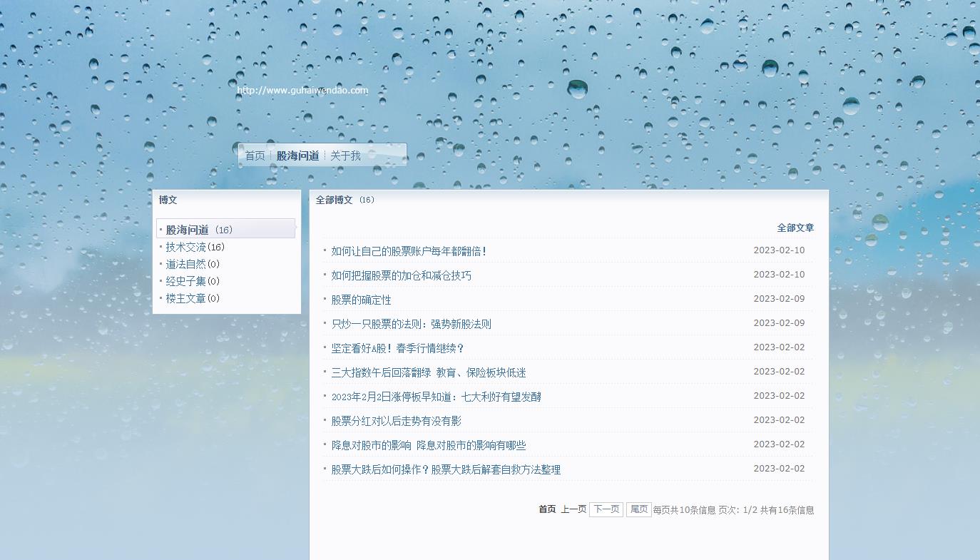Jump to last page with 尾页
The width and height of the screenshot is (980, 560).
638,509
